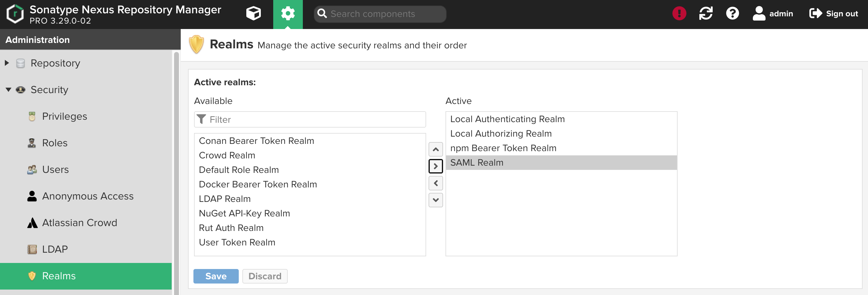Image resolution: width=868 pixels, height=295 pixels.
Task: Open the red system status alert icon
Action: coord(679,14)
